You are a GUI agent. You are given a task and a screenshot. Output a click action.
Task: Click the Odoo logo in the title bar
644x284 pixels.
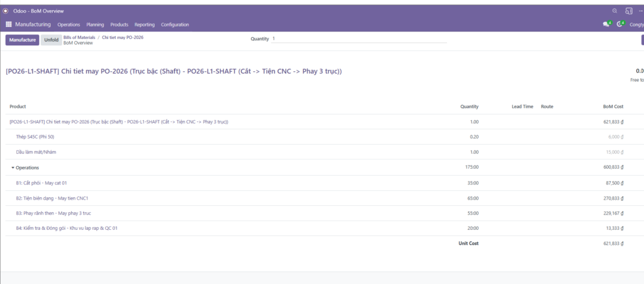click(6, 11)
